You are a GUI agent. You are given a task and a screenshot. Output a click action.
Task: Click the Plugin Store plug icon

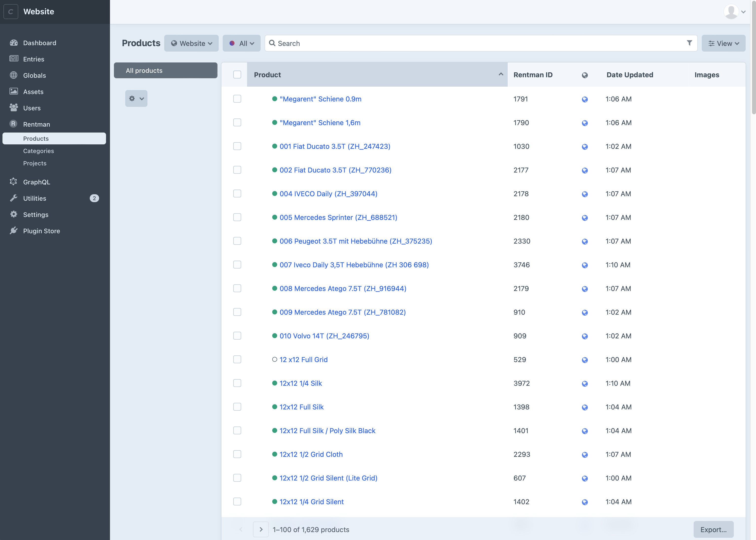pyautogui.click(x=14, y=231)
